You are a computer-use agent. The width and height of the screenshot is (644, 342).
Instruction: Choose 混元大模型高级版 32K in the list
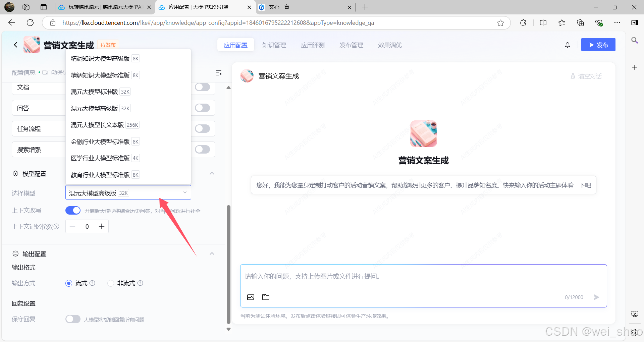click(128, 108)
